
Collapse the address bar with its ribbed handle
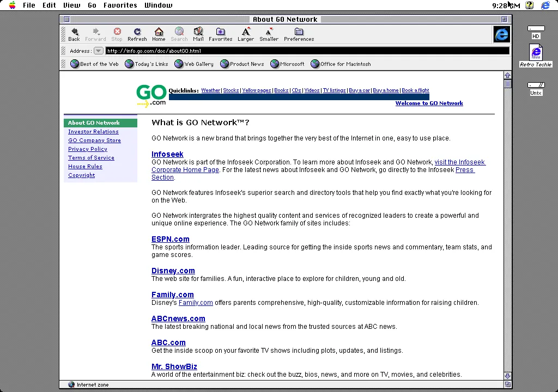(x=64, y=51)
